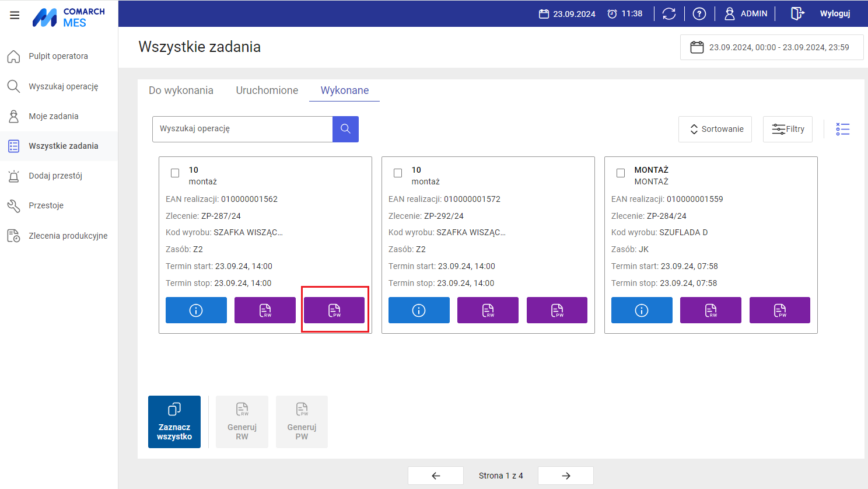Image resolution: width=868 pixels, height=489 pixels.
Task: Click EAN realizacji 010000001572
Action: pyautogui.click(x=444, y=199)
